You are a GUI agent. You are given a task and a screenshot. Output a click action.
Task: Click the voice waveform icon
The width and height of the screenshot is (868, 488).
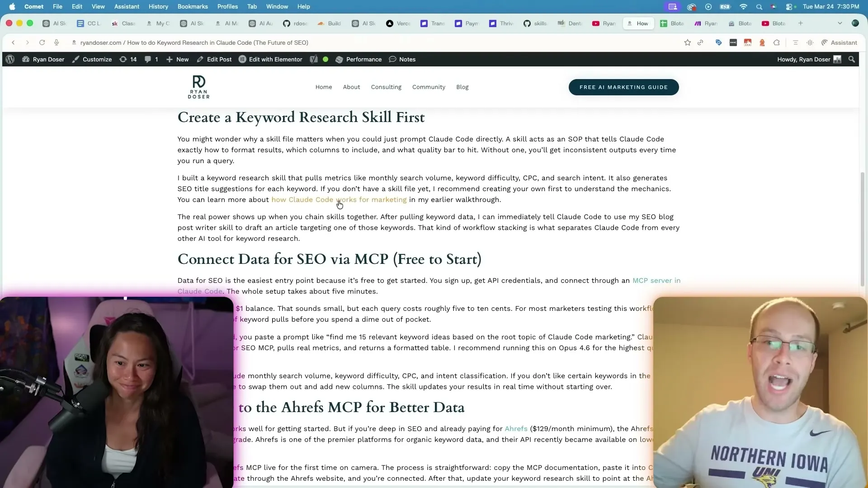coord(810,42)
